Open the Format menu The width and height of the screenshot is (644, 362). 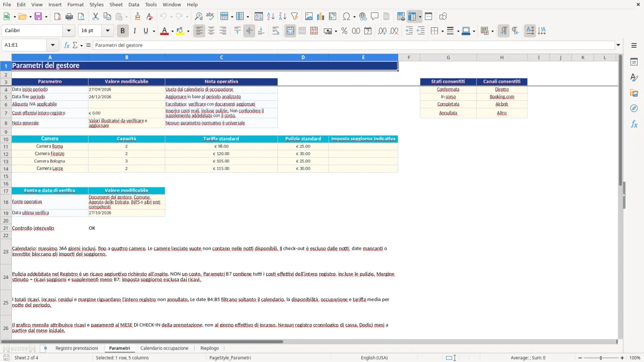tap(75, 4)
